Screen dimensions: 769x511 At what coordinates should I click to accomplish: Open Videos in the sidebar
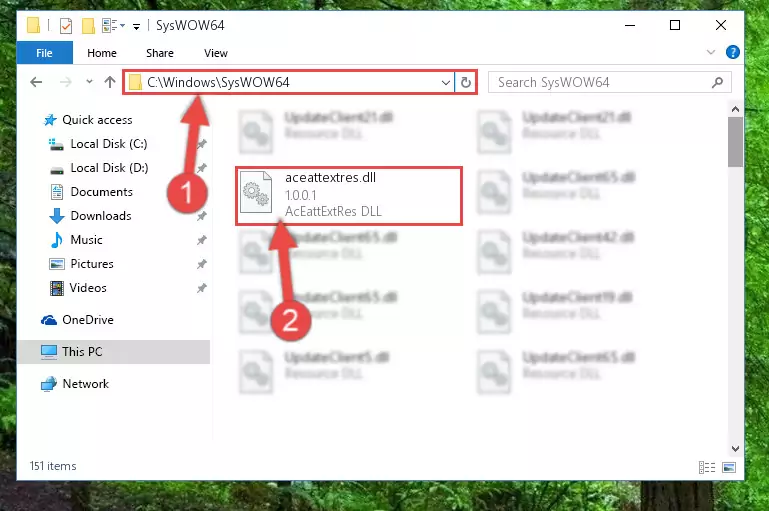78,288
